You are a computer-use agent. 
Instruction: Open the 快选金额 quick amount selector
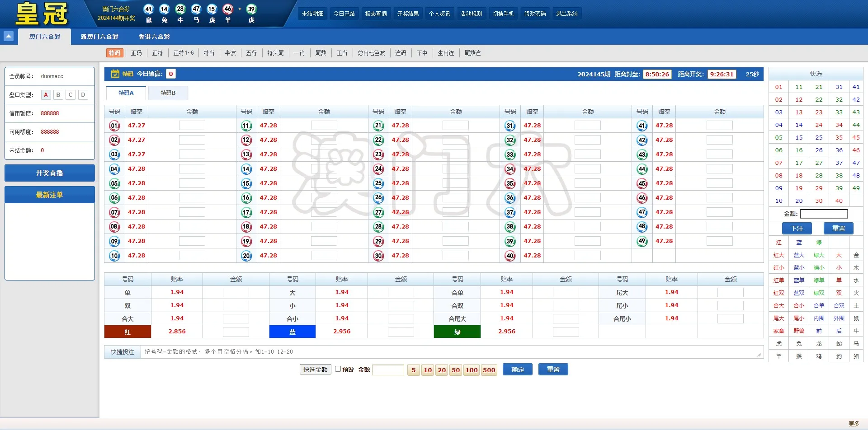[x=315, y=369]
